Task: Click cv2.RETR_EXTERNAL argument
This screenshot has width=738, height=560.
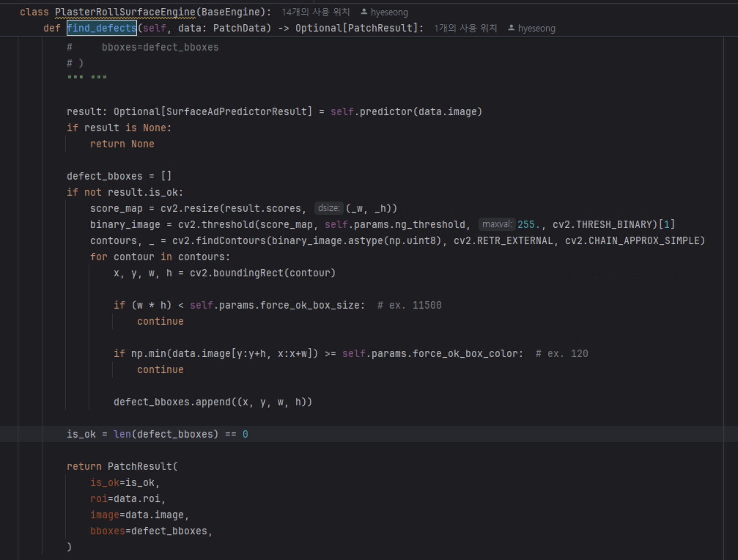Action: tap(503, 241)
